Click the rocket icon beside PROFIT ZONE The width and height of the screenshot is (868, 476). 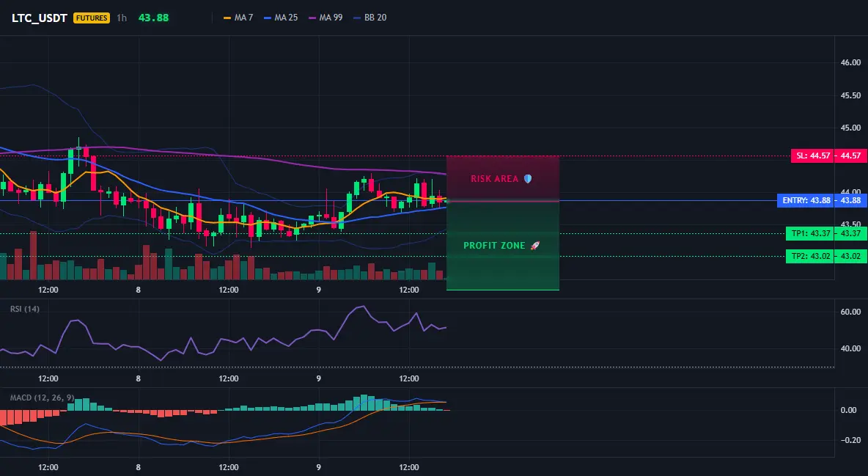(534, 246)
